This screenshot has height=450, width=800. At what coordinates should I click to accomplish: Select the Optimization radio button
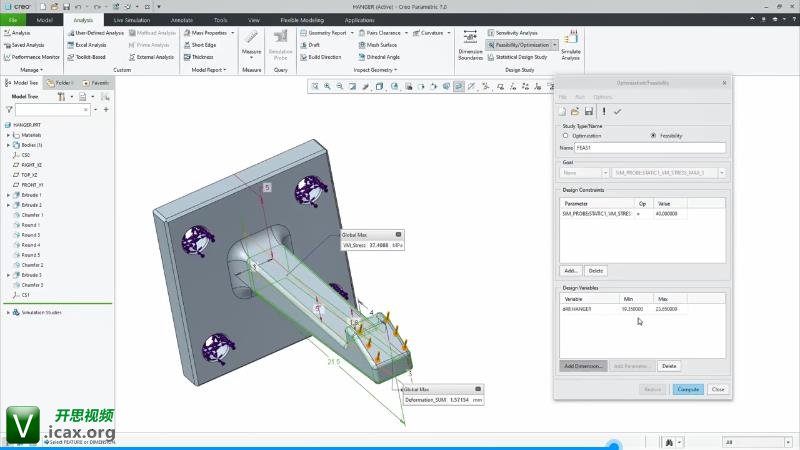[x=566, y=135]
